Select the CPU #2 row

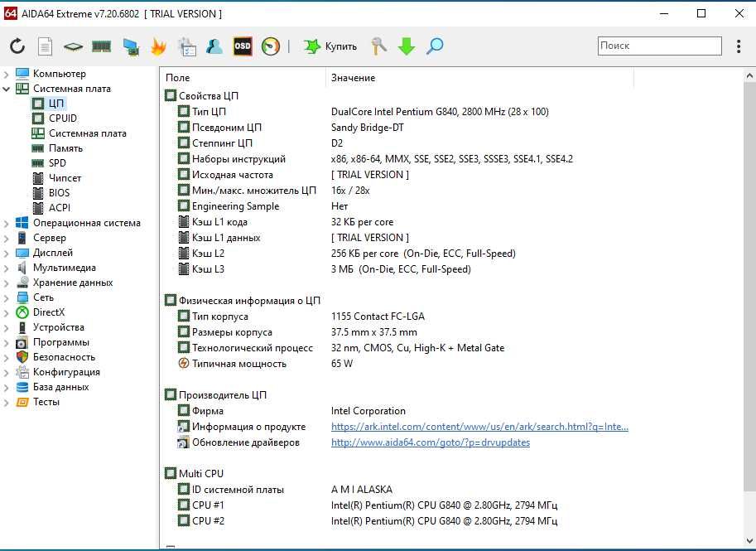coord(368,521)
